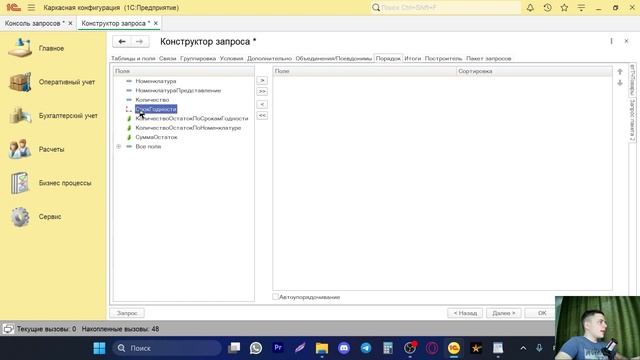The width and height of the screenshot is (640, 360).
Task: Add selected field with > button
Action: point(262,80)
